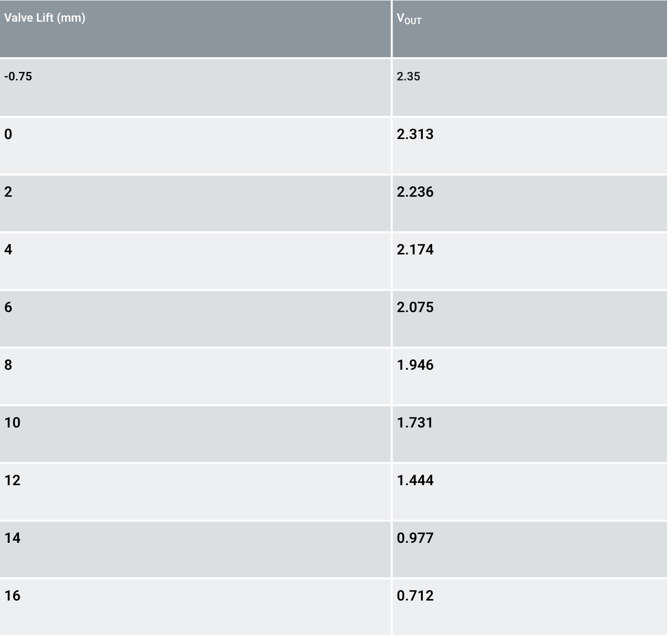This screenshot has height=638, width=672.
Task: Click the 1.731 output value
Action: (x=414, y=423)
